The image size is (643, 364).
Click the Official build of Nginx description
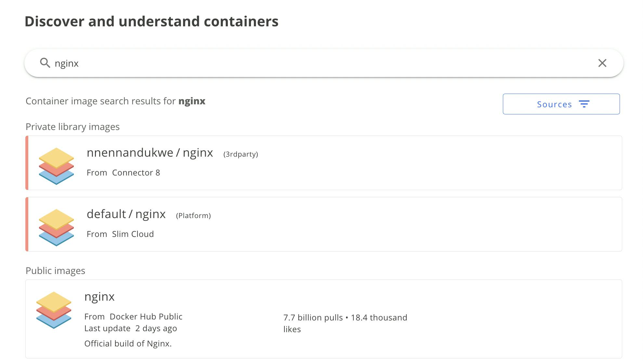[x=128, y=344]
